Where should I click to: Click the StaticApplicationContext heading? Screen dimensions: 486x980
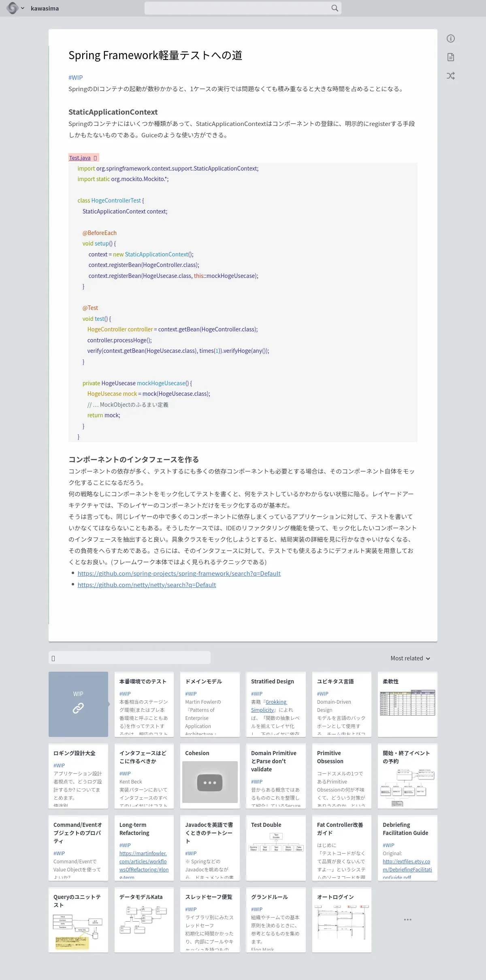tap(113, 112)
